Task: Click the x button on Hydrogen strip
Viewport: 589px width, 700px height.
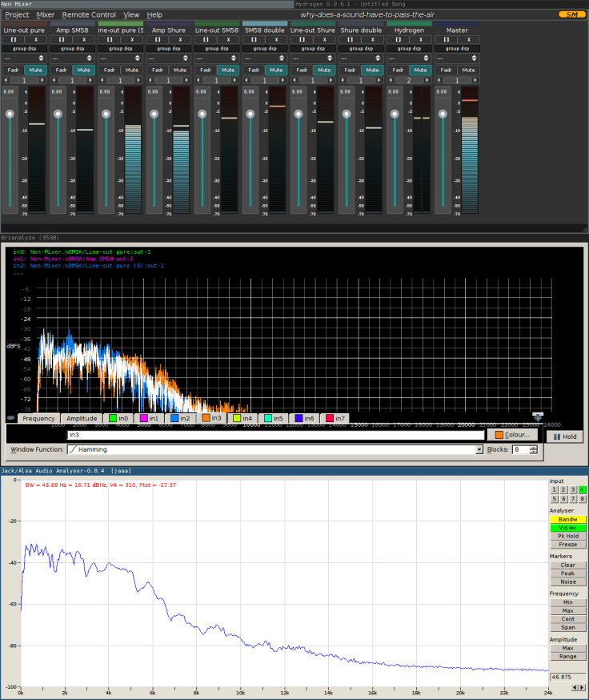Action: tap(421, 39)
